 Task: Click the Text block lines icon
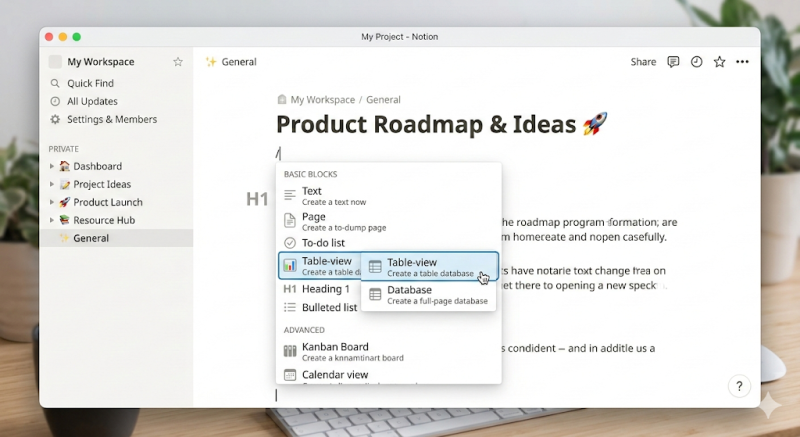click(290, 195)
